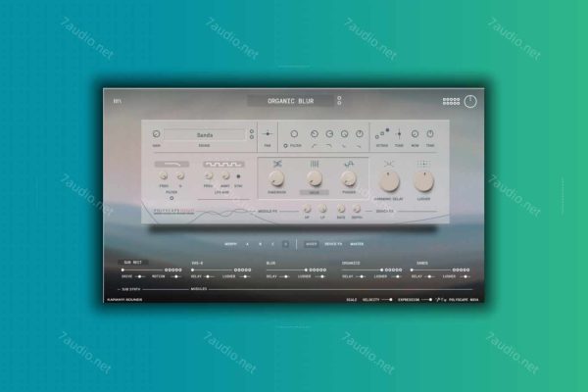The width and height of the screenshot is (588, 392).
Task: Click the filter FREQ knob
Action: click(163, 176)
